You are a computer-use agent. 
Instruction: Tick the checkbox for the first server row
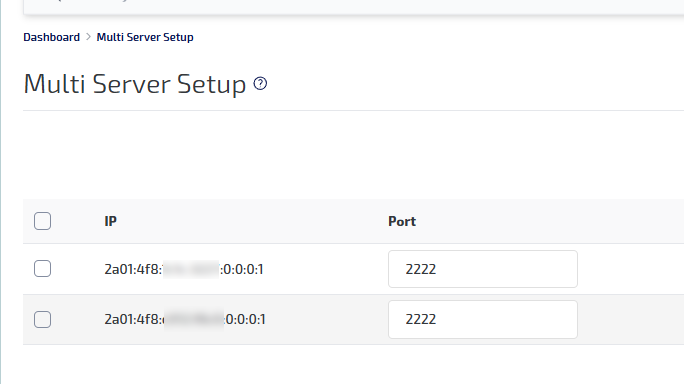click(42, 268)
